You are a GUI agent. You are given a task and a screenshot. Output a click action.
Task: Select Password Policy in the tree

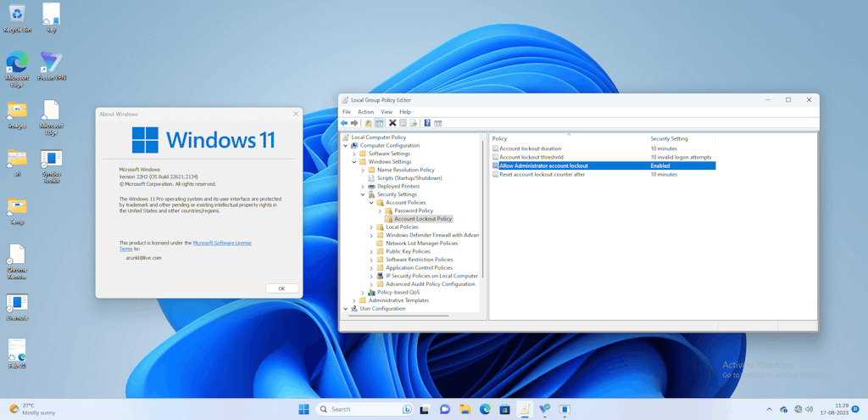tap(414, 211)
